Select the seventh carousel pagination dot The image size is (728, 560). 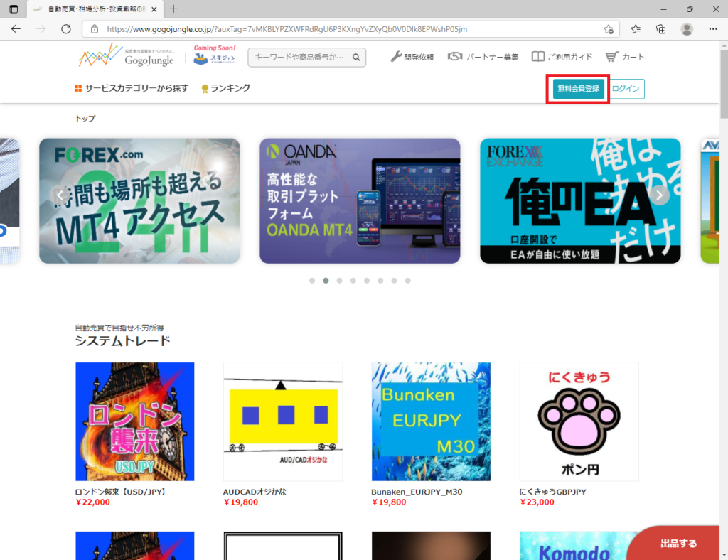394,281
